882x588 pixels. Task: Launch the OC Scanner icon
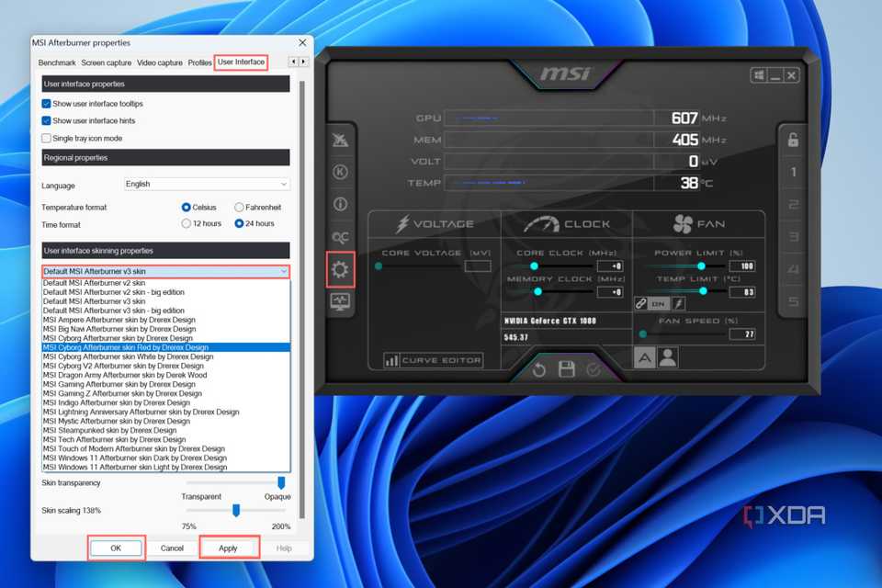pos(340,237)
